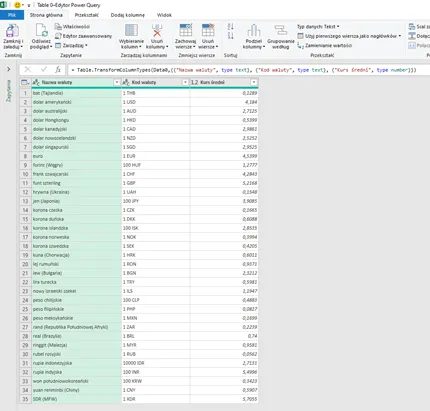Click the Scal zapytania icon at ribbon edge
This screenshot has width=430, height=411.
click(x=411, y=26)
